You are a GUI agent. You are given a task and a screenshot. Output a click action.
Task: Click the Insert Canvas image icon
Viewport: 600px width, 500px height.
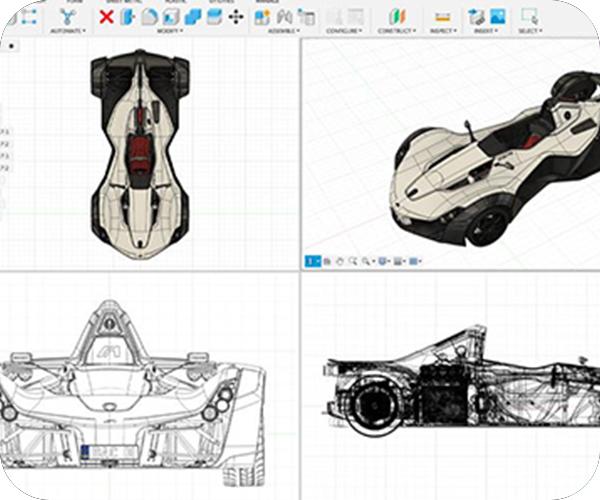(497, 17)
